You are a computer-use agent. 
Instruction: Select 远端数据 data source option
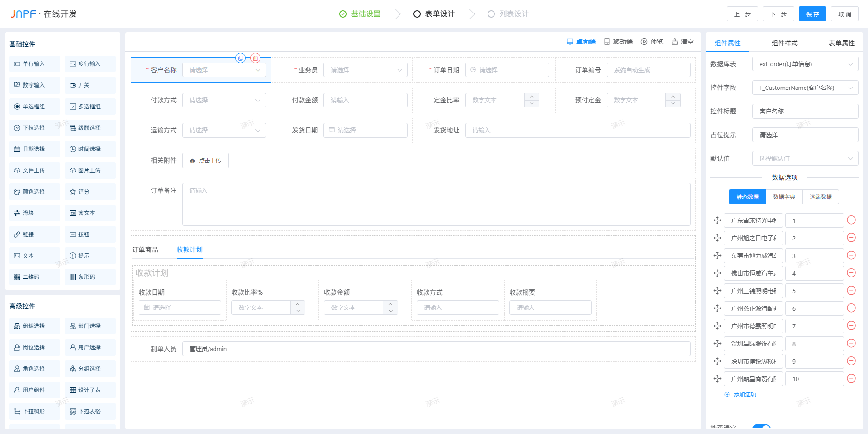(821, 197)
